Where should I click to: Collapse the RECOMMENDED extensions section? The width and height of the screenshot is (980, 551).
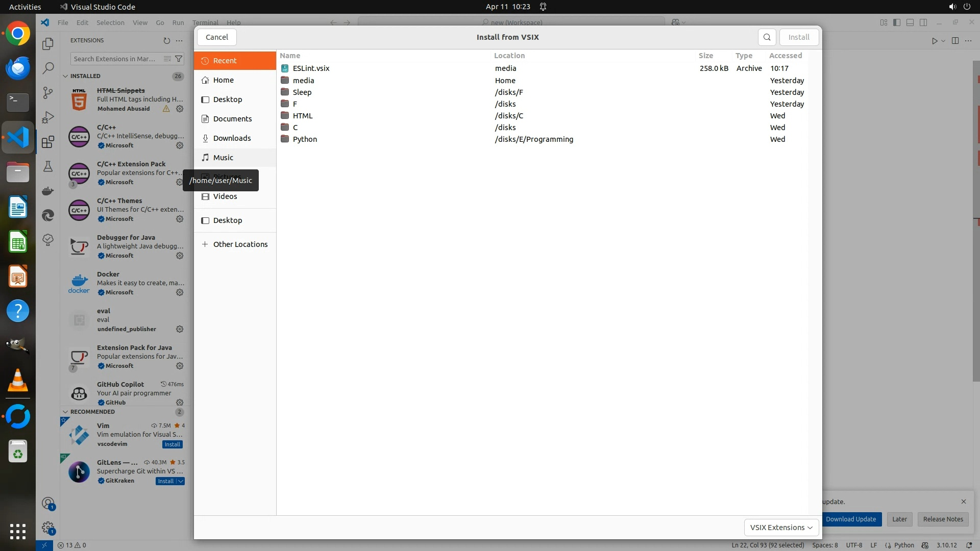tap(65, 412)
